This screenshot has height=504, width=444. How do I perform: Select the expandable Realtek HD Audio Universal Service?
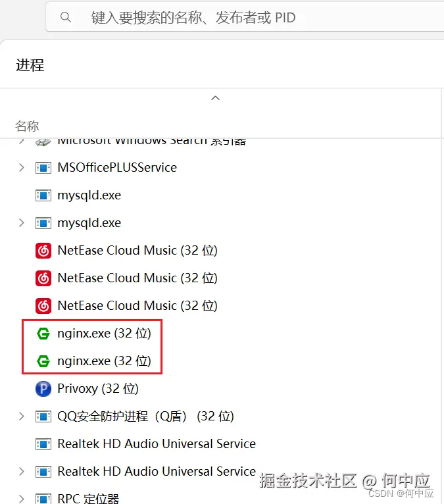(x=157, y=472)
